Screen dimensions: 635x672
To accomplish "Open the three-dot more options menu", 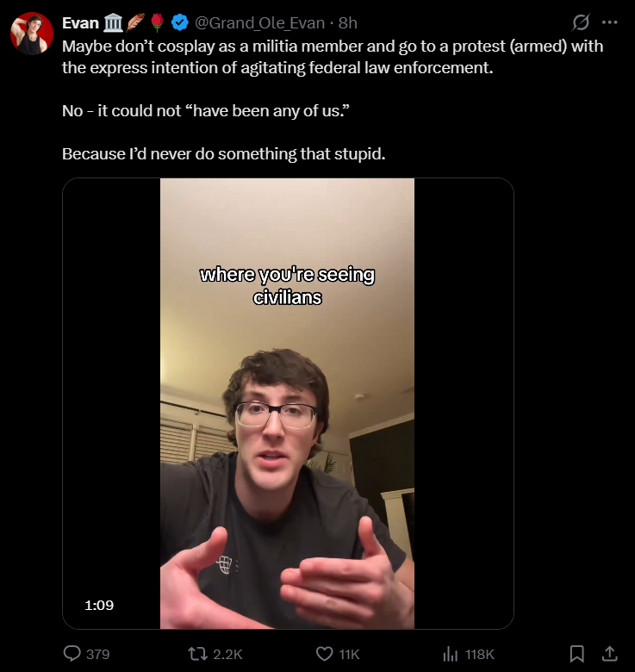I will click(610, 22).
